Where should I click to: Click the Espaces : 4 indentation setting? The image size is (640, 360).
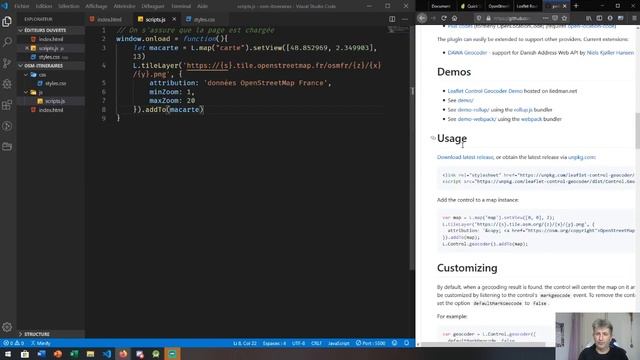point(274,343)
